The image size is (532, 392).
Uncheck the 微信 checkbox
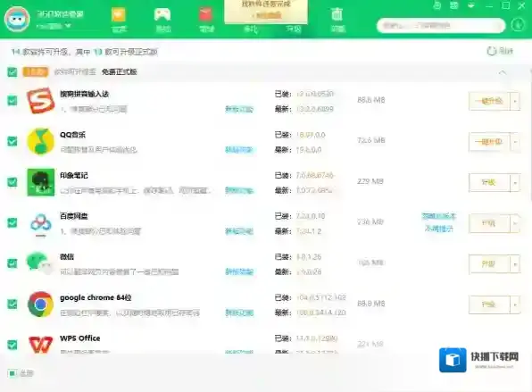tap(12, 263)
